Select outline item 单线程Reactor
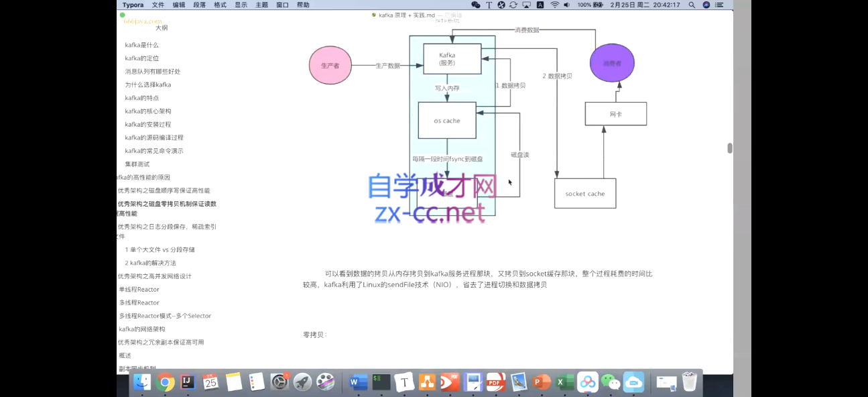Screen dimensions: 868x397 tap(139, 290)
